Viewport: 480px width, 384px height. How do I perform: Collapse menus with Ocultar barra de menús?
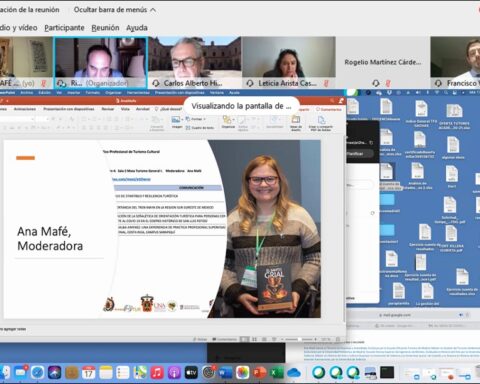(x=115, y=10)
